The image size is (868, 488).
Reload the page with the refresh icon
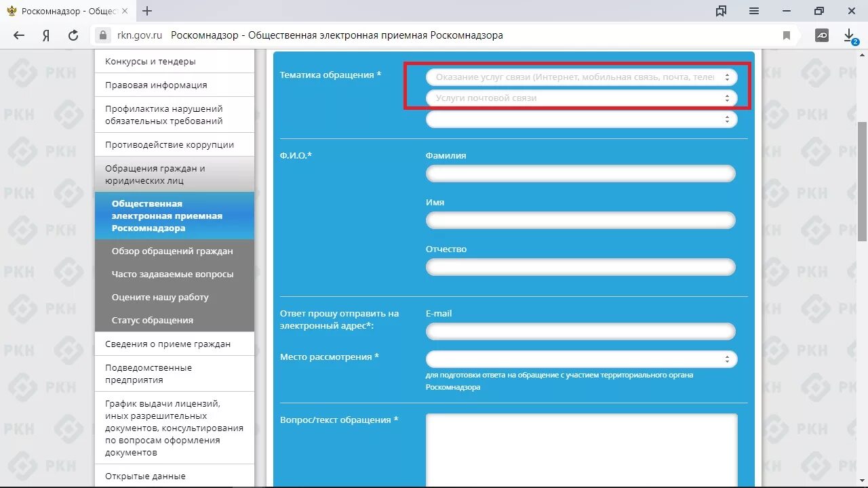(x=73, y=35)
